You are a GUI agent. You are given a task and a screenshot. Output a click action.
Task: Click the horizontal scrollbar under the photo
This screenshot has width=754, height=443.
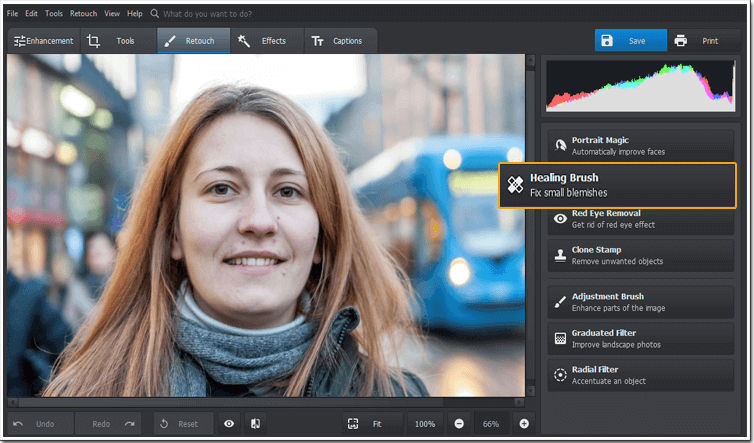[266, 402]
